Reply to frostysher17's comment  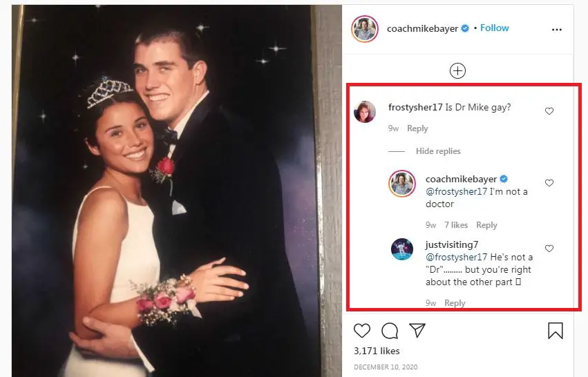(x=417, y=128)
